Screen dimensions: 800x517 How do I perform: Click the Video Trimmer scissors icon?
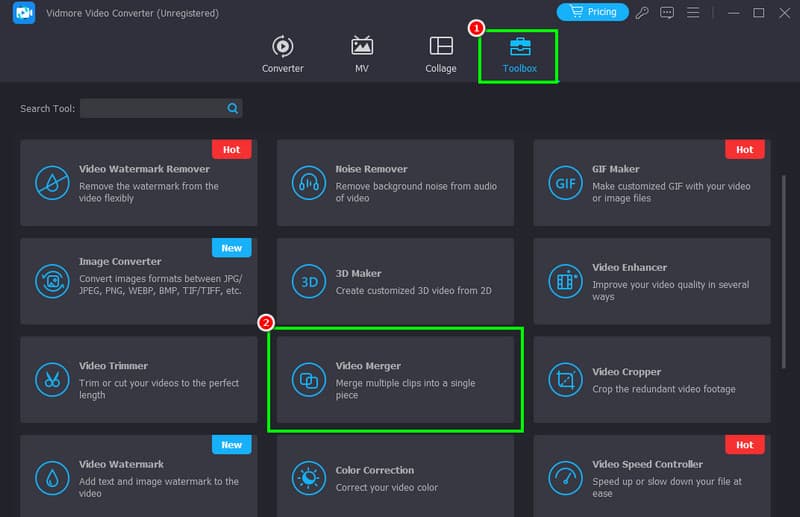(50, 380)
